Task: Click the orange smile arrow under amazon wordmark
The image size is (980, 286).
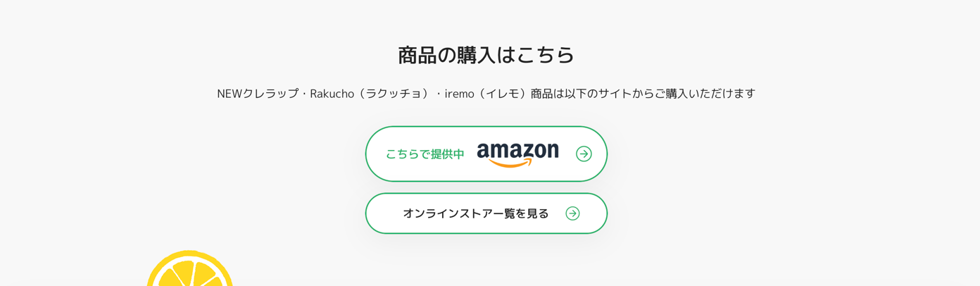Action: tap(512, 163)
